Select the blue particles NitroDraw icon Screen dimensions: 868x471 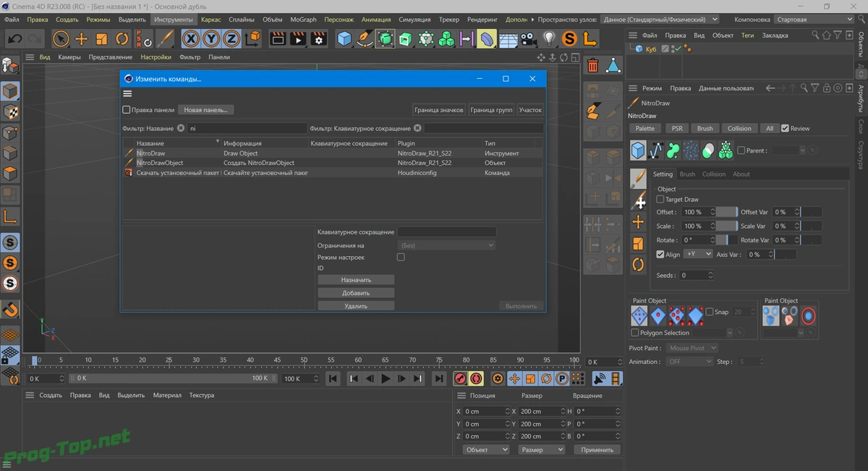coord(691,150)
